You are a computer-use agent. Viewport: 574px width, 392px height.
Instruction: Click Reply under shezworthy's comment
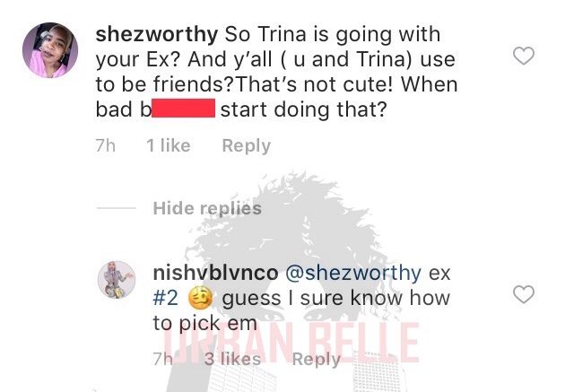tap(247, 146)
